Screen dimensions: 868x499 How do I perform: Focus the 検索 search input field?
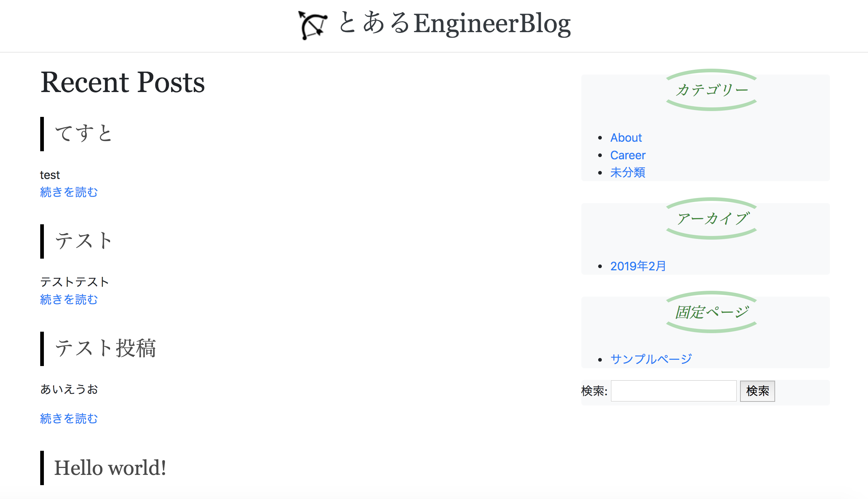(673, 391)
